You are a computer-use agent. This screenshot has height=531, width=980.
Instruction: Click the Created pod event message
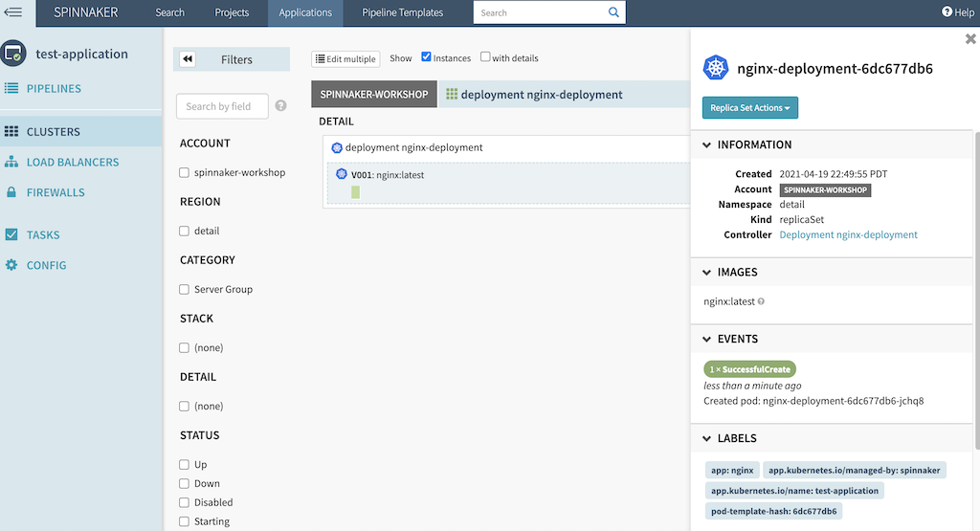[813, 401]
